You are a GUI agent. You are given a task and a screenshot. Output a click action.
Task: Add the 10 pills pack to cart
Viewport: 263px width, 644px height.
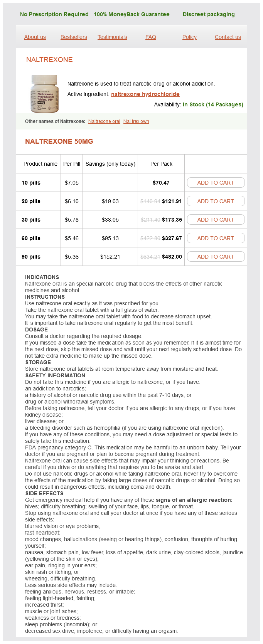pyautogui.click(x=216, y=183)
